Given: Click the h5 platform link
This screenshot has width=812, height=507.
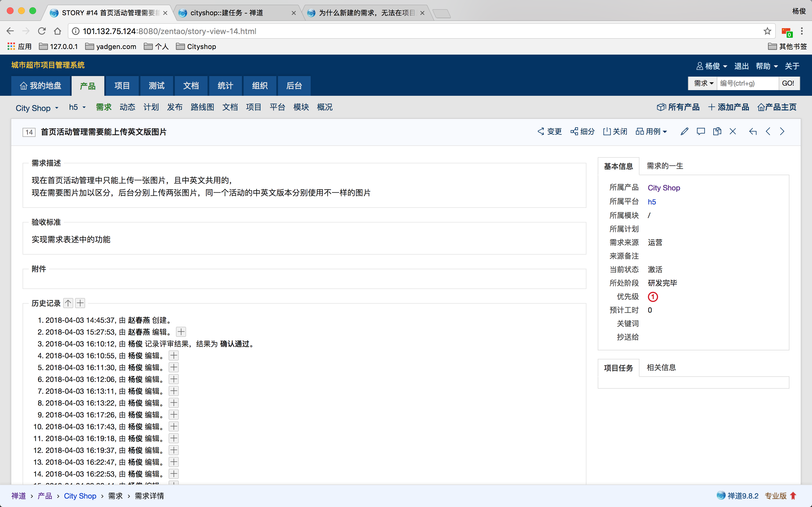Looking at the screenshot, I should (x=652, y=202).
